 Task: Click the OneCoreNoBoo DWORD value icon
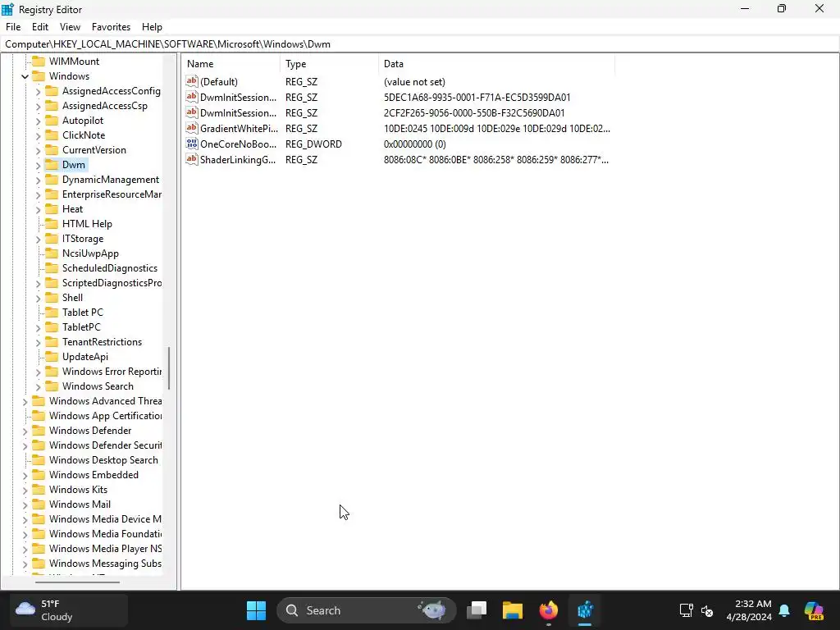click(192, 144)
